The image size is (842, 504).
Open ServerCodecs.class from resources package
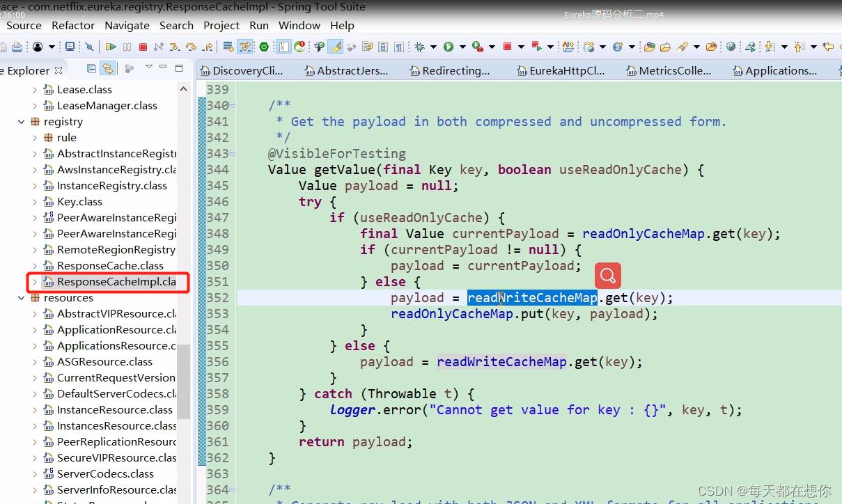(x=105, y=474)
